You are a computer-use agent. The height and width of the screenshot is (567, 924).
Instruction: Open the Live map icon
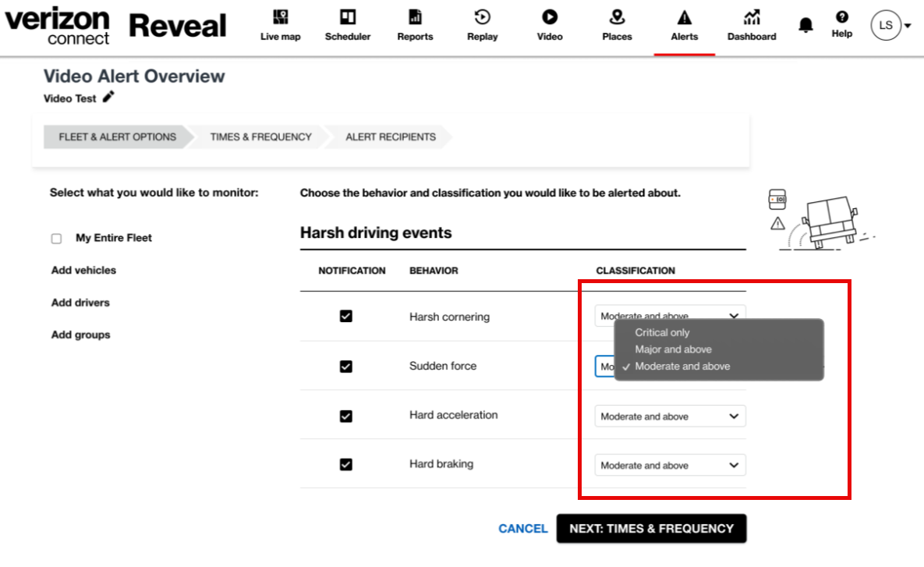[281, 17]
